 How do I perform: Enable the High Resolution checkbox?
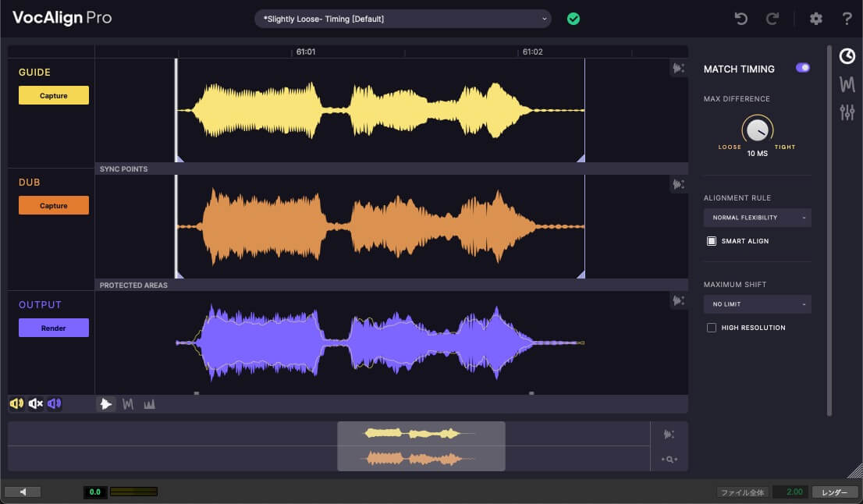point(712,328)
